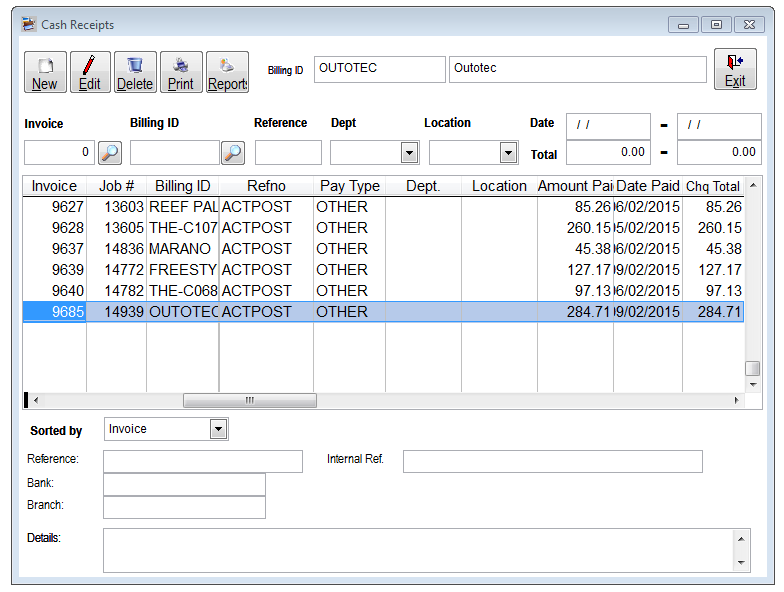Sort by the Job # column header
The image size is (784, 592).
tap(116, 186)
